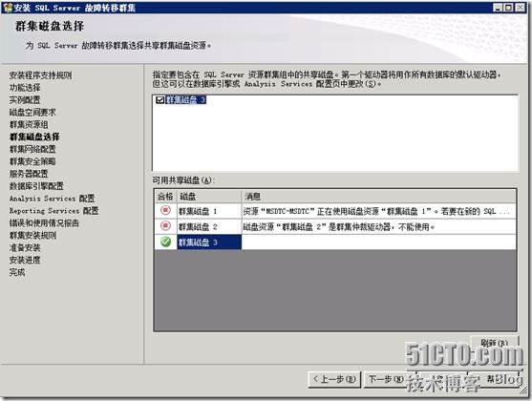Open 群集安装规则 step in sidebar
The width and height of the screenshot is (532, 401).
32,235
